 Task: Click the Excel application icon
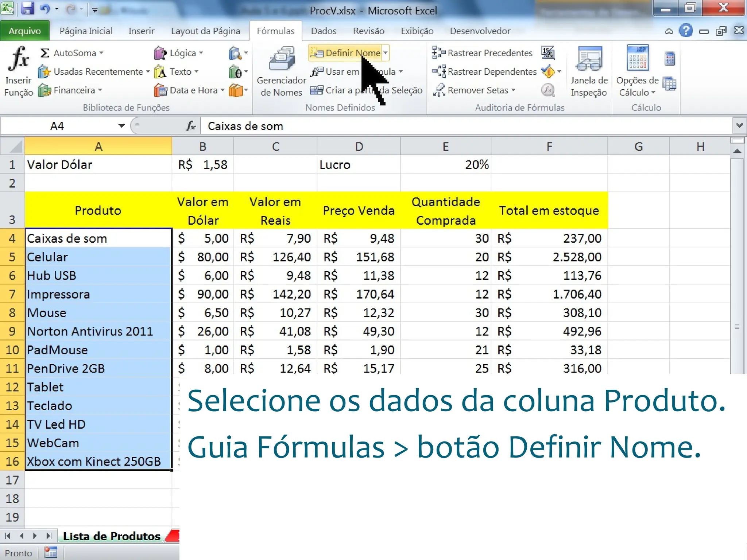click(7, 8)
